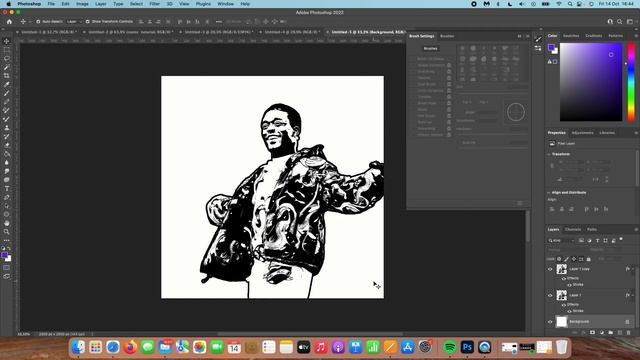Viewport: 640px width, 360px height.
Task: Click the trash icon in Layers panel
Action: [x=629, y=333]
